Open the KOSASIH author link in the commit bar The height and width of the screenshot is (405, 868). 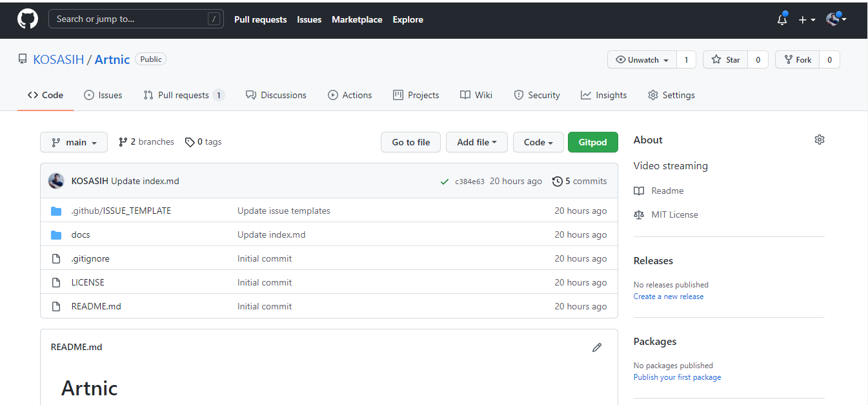pos(90,181)
